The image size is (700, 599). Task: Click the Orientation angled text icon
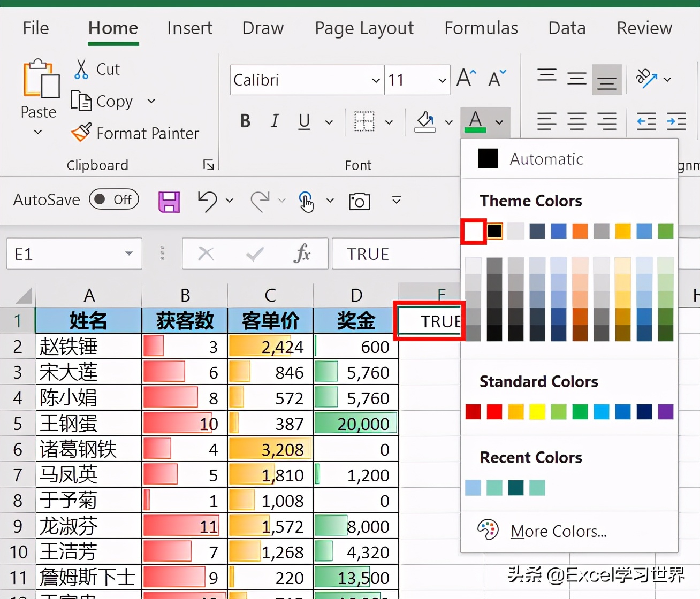(x=646, y=79)
